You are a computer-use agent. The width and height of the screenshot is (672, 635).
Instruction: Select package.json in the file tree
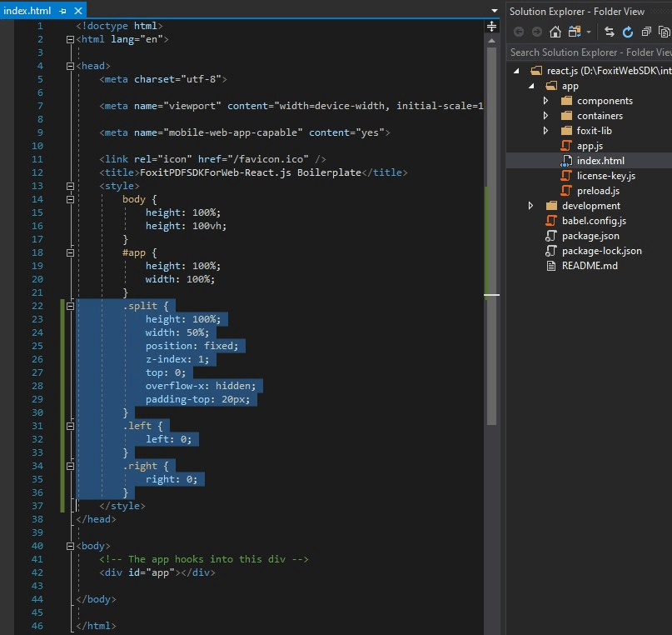(x=590, y=236)
